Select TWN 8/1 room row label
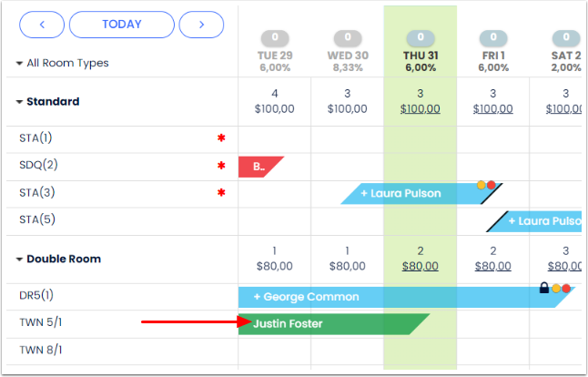588x377 pixels. [x=42, y=350]
